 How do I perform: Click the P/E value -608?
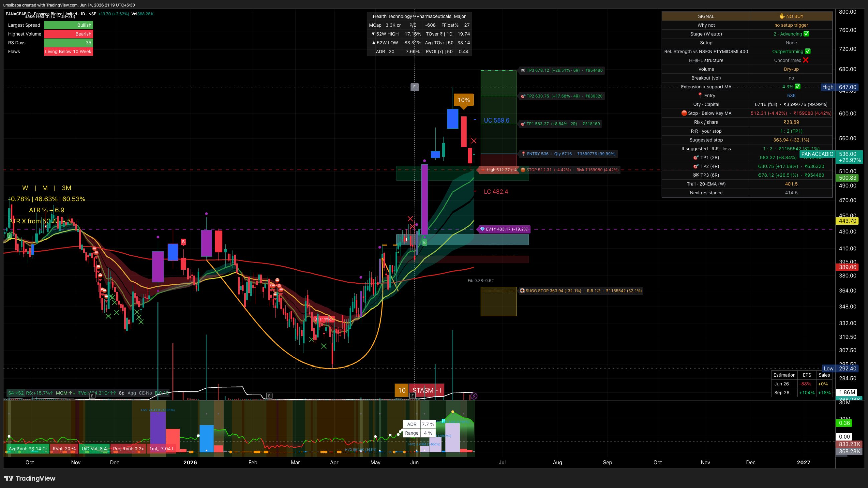[430, 25]
